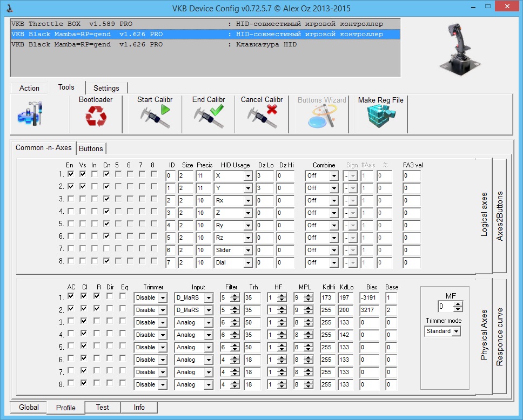Open HID Usage dropdown showing X
Viewport: 523px width, 420px height.
pos(248,175)
